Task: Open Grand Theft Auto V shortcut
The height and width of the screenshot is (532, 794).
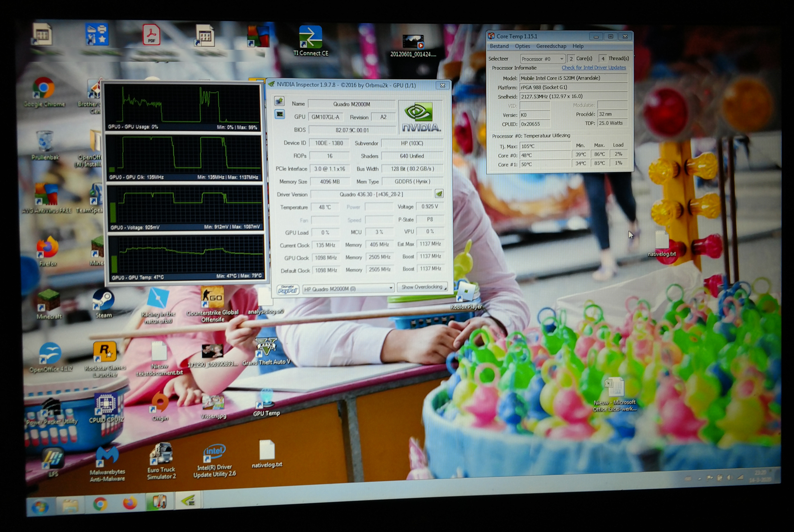Action: click(x=266, y=351)
